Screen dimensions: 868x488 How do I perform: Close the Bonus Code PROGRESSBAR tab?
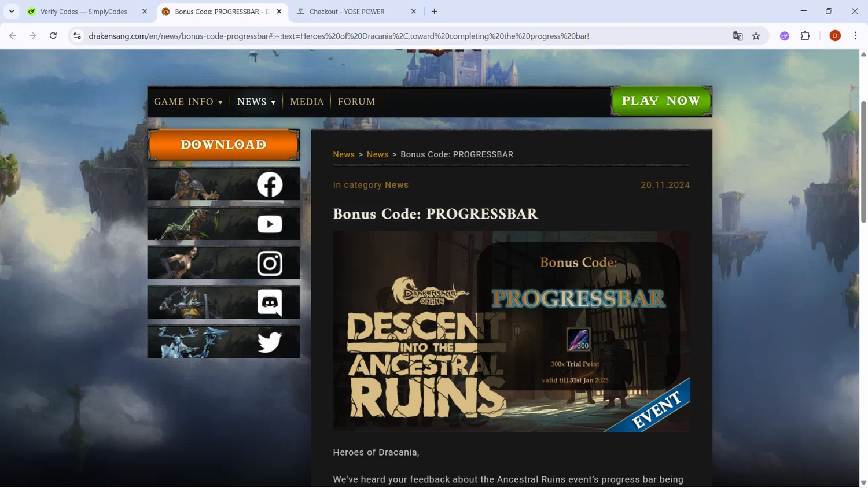pyautogui.click(x=279, y=12)
